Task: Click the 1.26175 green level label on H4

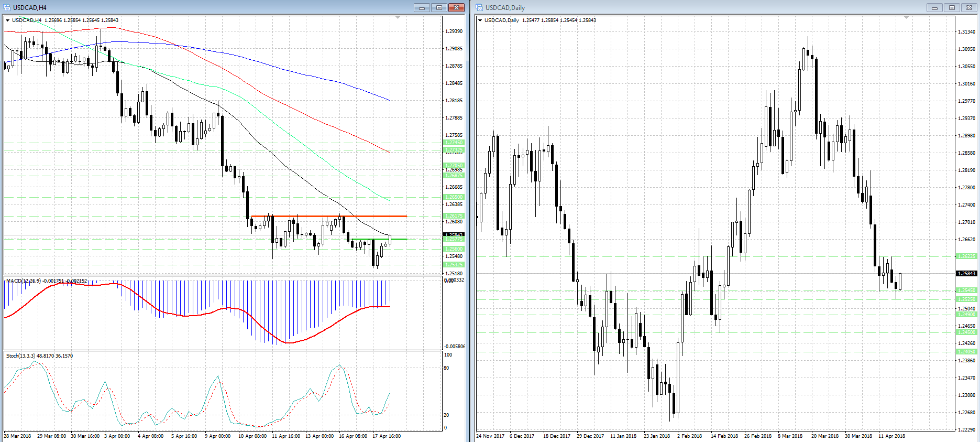Action: click(454, 216)
